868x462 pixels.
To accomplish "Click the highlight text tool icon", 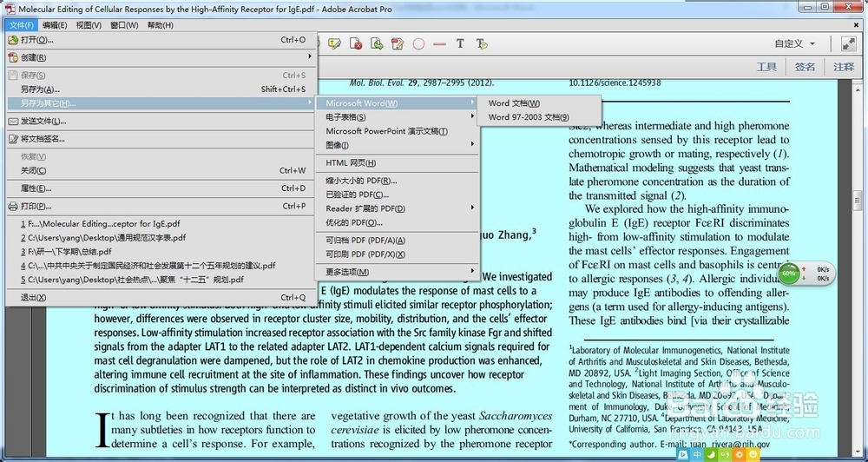I will point(334,43).
